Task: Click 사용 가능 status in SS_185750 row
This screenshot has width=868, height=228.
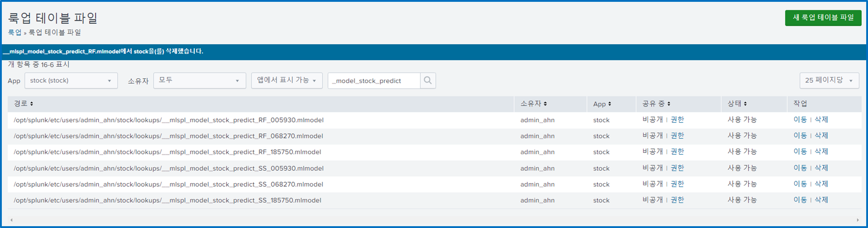Action: 742,200
